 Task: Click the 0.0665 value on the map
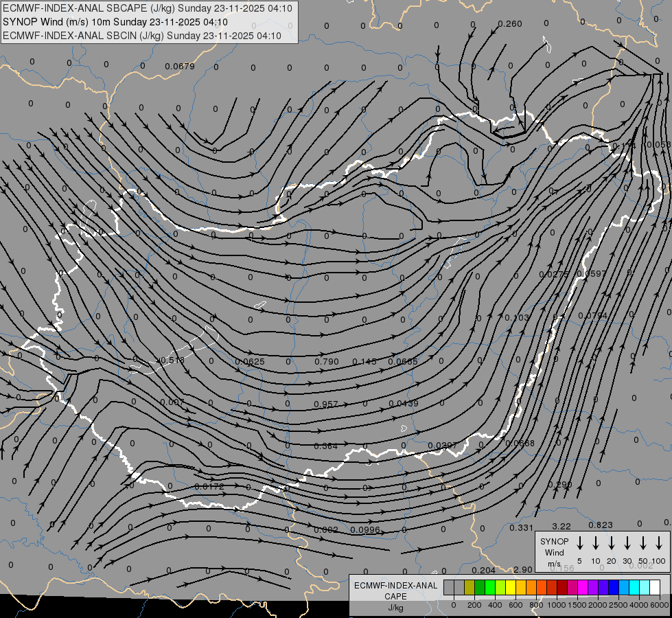(403, 362)
